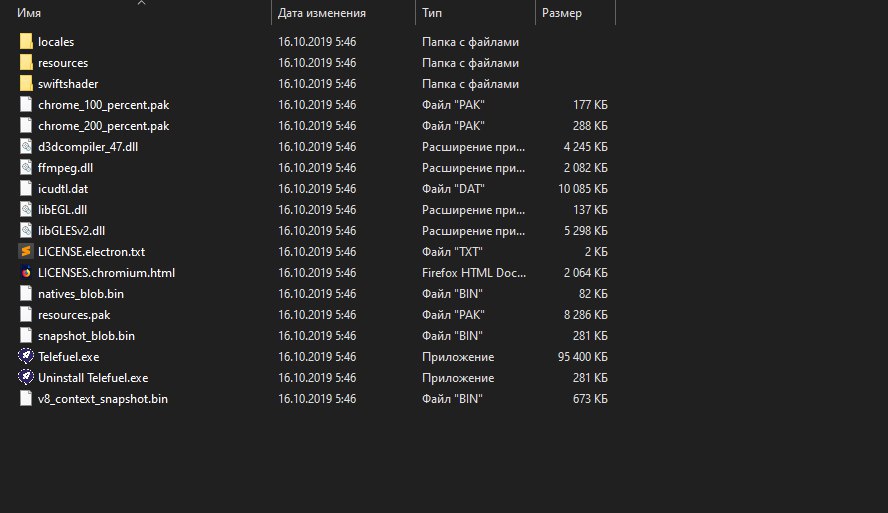888x513 pixels.
Task: Select the natives_blob.bin file name
Action: tap(81, 294)
